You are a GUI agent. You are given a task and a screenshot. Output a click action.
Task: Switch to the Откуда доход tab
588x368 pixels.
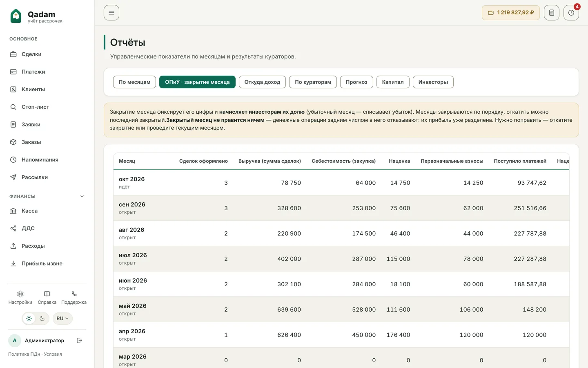pyautogui.click(x=262, y=82)
